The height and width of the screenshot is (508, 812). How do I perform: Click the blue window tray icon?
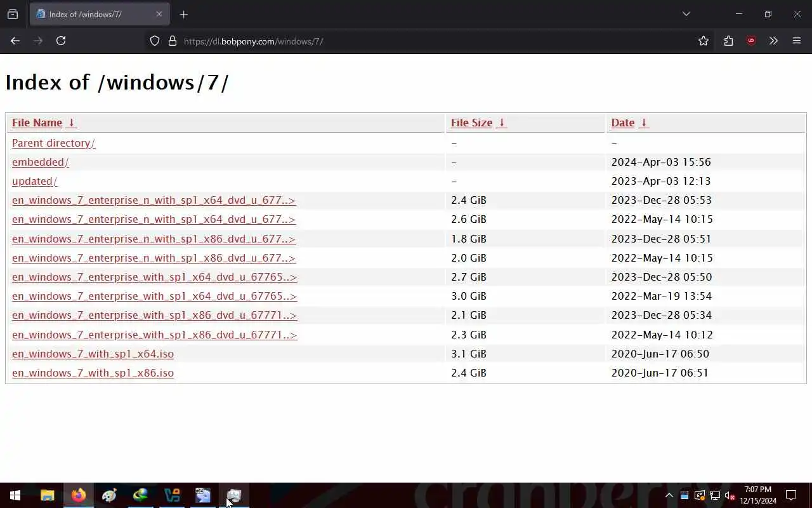684,495
